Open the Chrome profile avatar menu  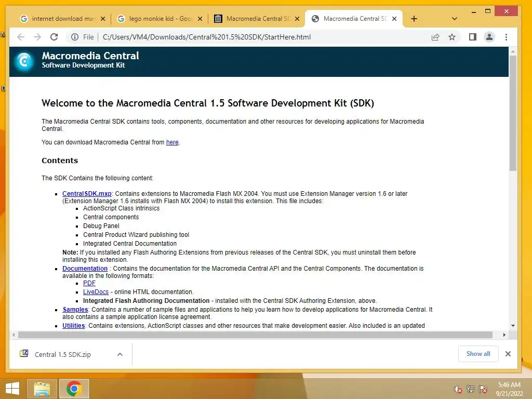[489, 37]
